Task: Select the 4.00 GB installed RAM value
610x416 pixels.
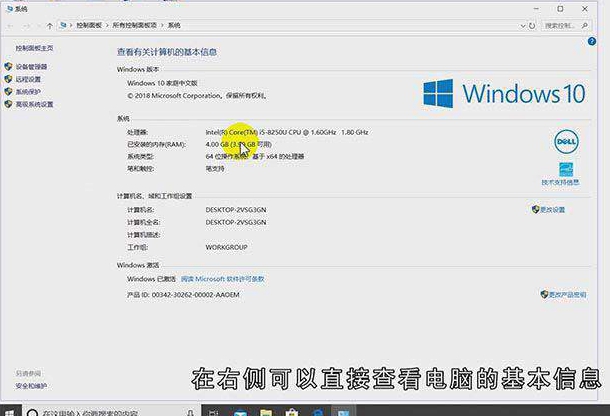Action: click(238, 144)
